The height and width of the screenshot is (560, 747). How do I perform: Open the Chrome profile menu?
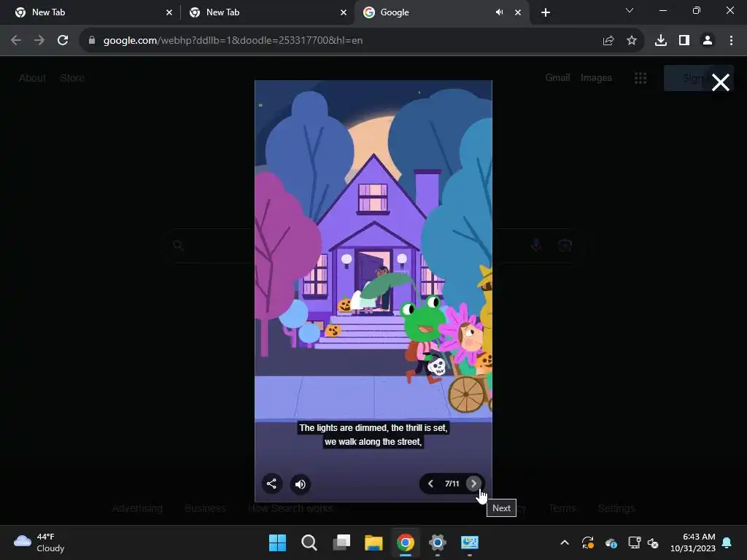pyautogui.click(x=708, y=41)
